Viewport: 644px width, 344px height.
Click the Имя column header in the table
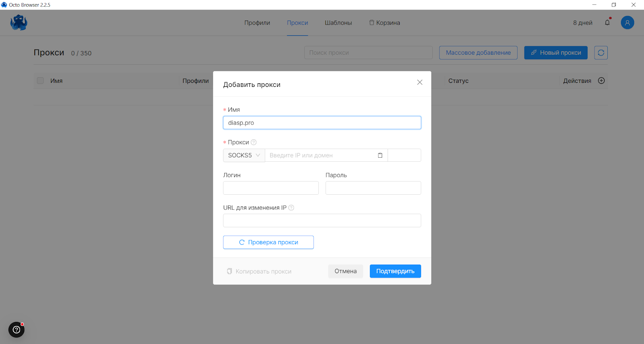(56, 81)
